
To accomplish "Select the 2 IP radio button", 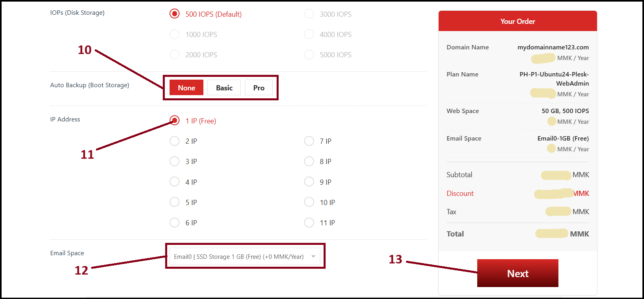I will [174, 141].
